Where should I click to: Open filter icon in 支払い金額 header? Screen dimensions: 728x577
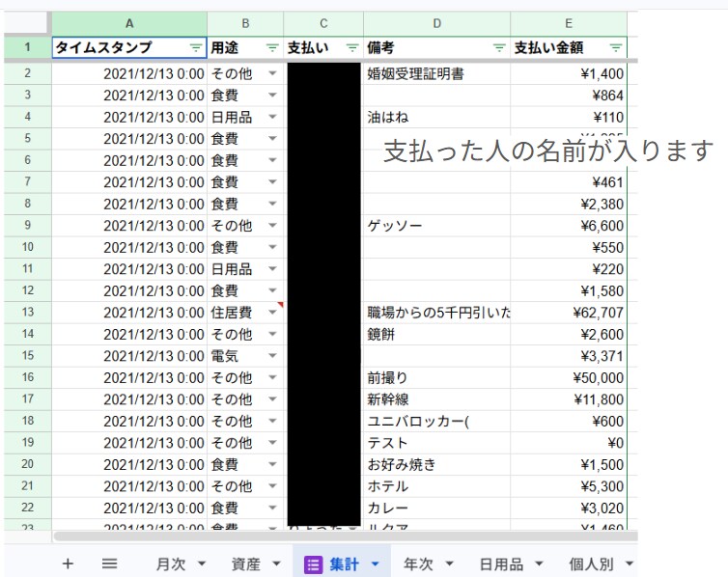616,48
